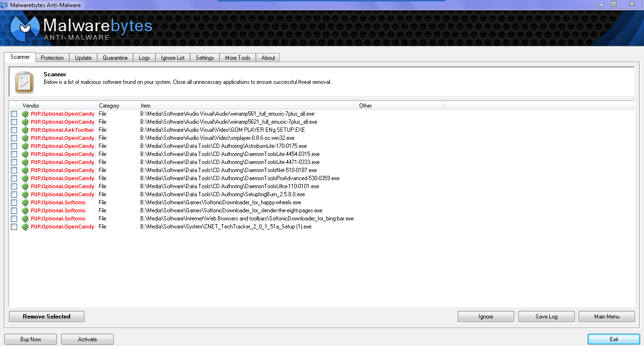Image resolution: width=644 pixels, height=346 pixels.
Task: Click the smplayer-0.8.6-oc-win32.exe file path
Action: 218,138
